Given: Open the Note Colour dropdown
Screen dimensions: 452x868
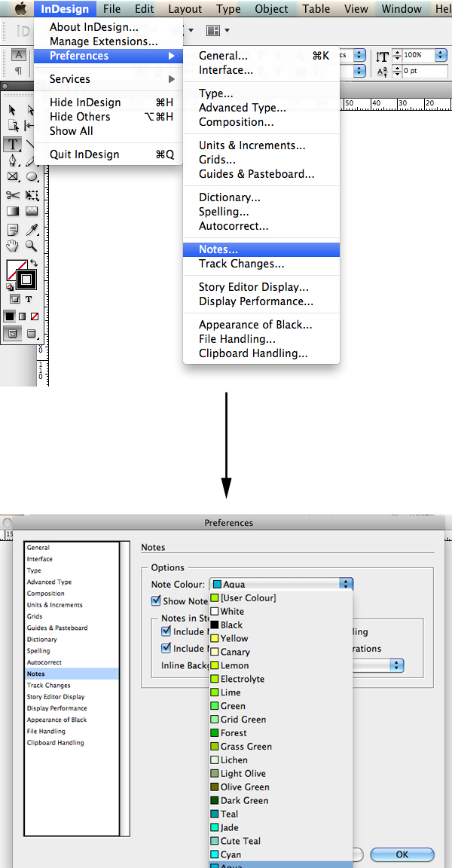Looking at the screenshot, I should click(x=281, y=584).
